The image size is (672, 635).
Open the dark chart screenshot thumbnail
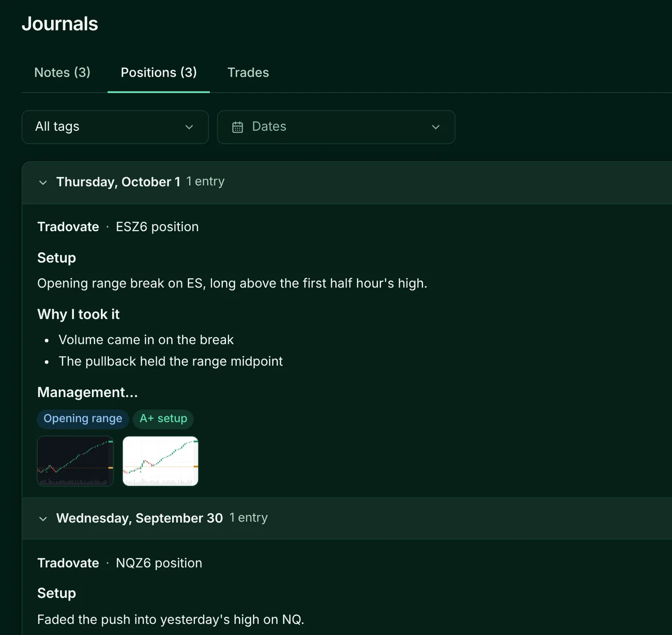75,461
